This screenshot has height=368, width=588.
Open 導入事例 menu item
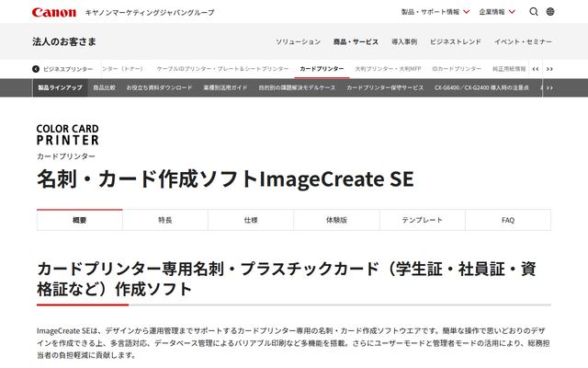pos(404,41)
